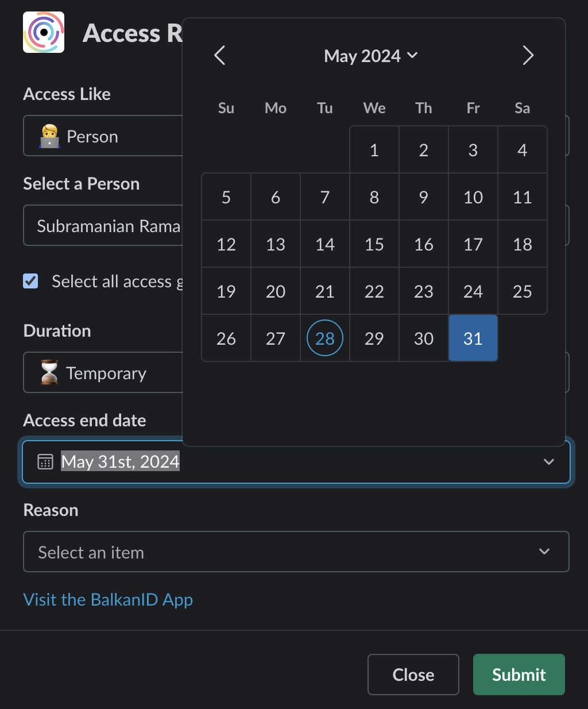Submit the access request

tap(519, 675)
